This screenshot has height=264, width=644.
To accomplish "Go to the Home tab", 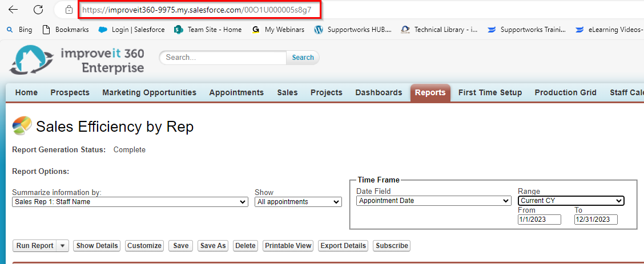I will 26,92.
